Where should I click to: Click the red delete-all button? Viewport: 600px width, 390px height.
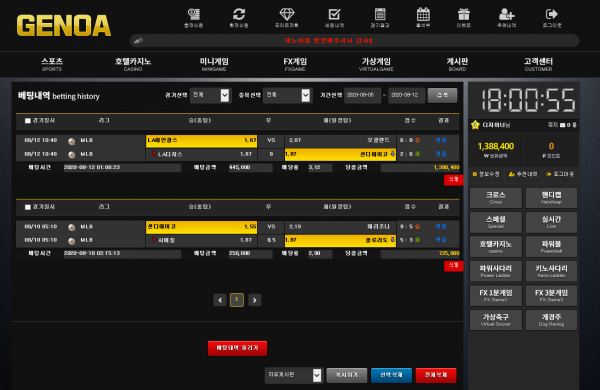pyautogui.click(x=436, y=375)
